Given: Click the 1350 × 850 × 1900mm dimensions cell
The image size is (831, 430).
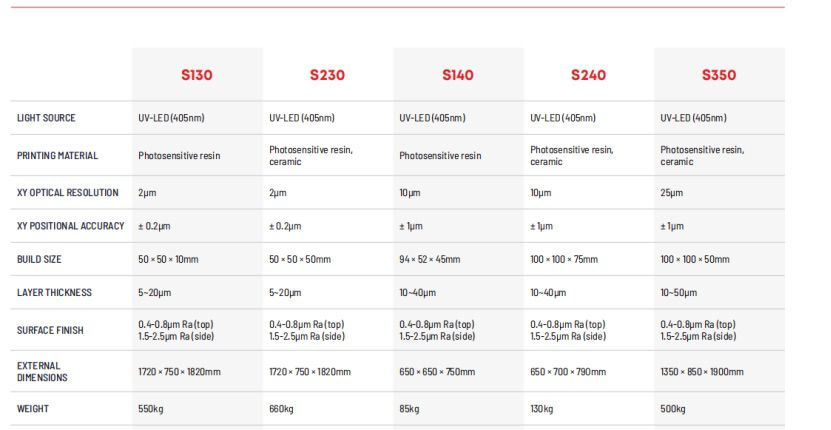Looking at the screenshot, I should pyautogui.click(x=701, y=371).
